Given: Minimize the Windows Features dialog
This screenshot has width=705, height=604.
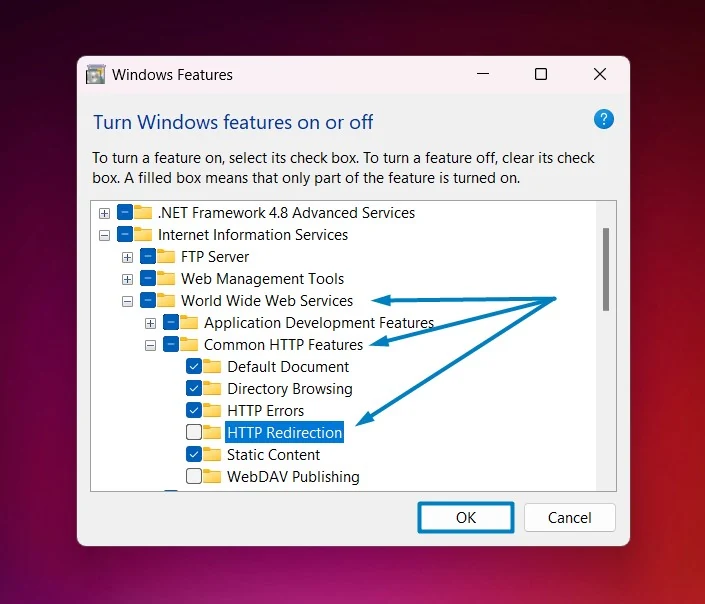Looking at the screenshot, I should click(x=483, y=74).
